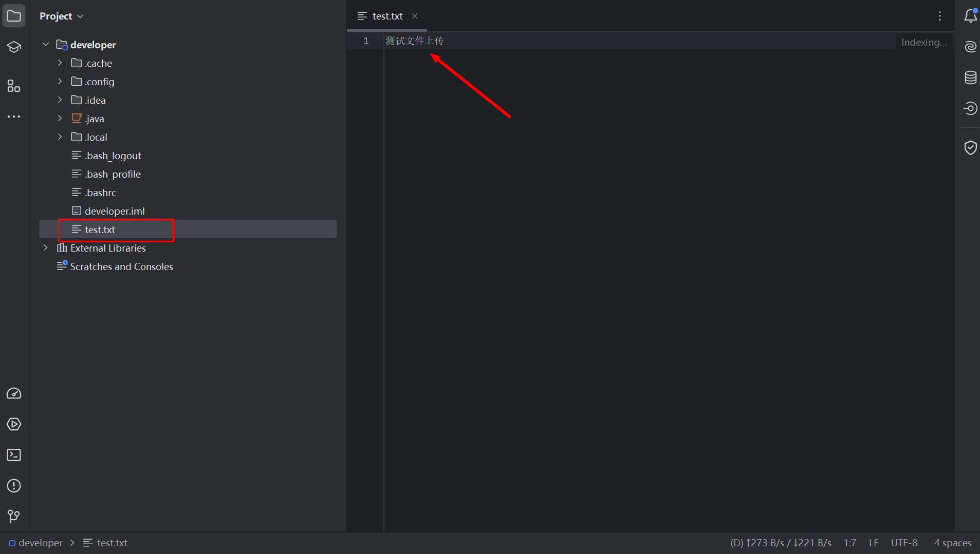Open the Notifications bell icon

point(970,16)
